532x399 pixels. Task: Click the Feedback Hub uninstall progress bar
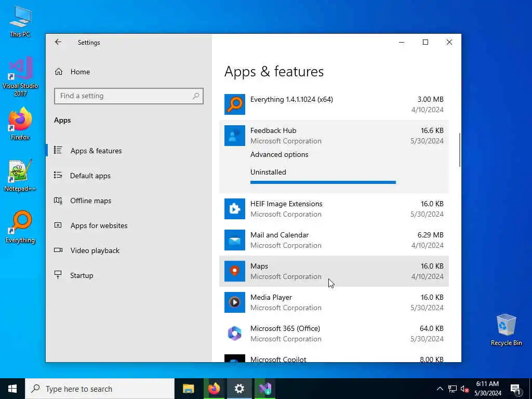point(323,182)
